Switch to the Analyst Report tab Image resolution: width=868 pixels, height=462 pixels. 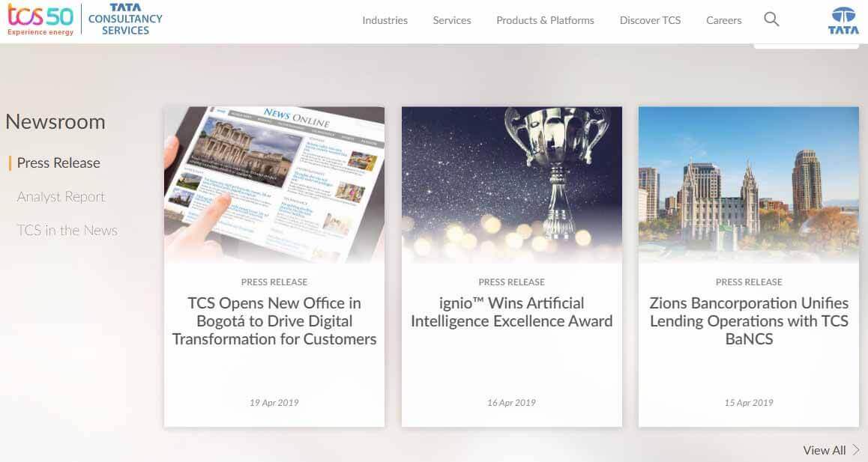point(61,197)
